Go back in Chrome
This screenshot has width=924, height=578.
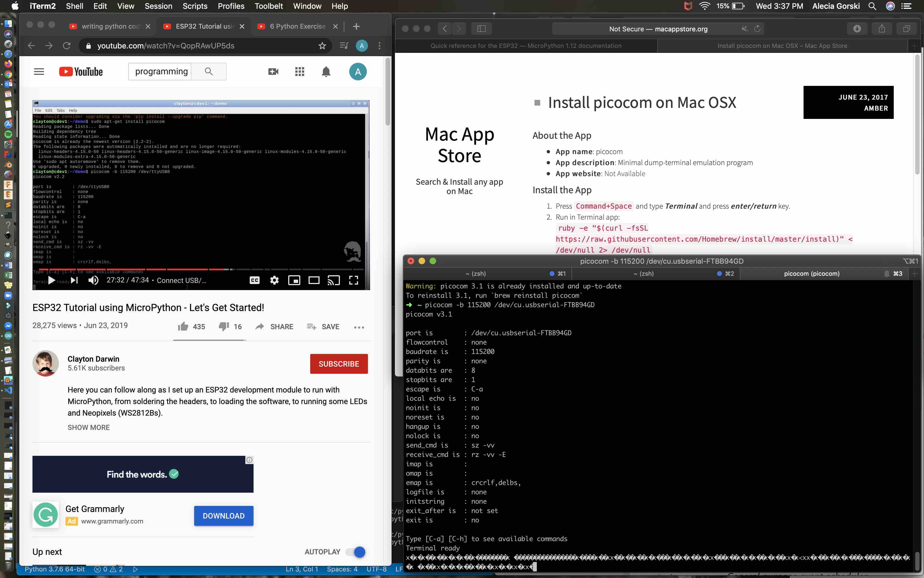[31, 46]
